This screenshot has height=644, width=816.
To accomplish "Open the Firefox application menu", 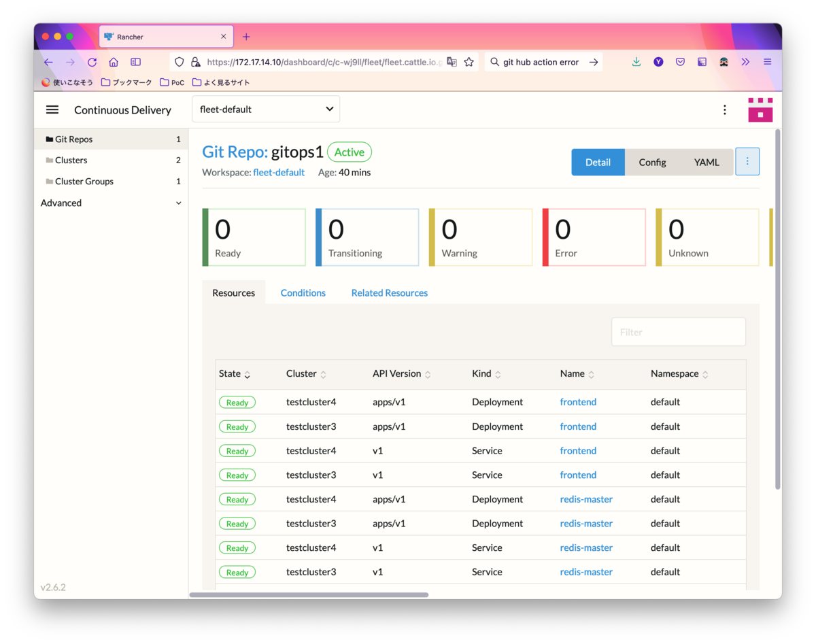I will [767, 62].
